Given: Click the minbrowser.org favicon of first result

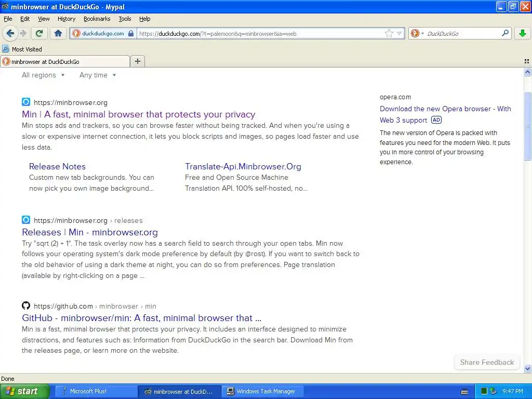Looking at the screenshot, I should pyautogui.click(x=26, y=102).
